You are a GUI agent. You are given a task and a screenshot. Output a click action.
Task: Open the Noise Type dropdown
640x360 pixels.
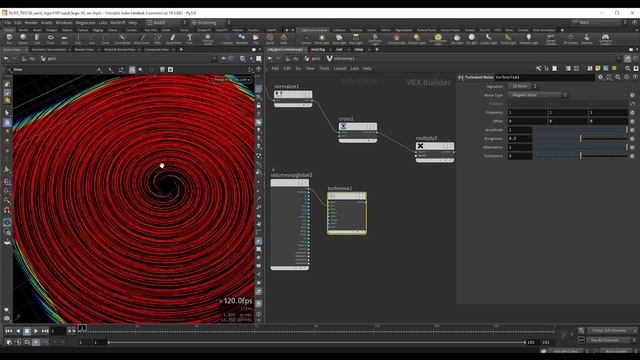tap(538, 95)
